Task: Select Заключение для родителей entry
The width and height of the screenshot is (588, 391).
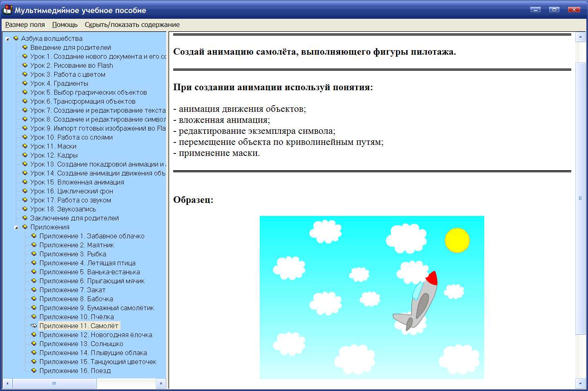Action: coord(74,218)
